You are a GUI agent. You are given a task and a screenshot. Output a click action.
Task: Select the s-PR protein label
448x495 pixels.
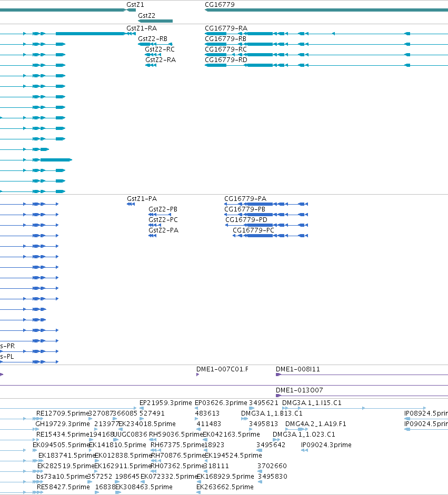[7, 346]
